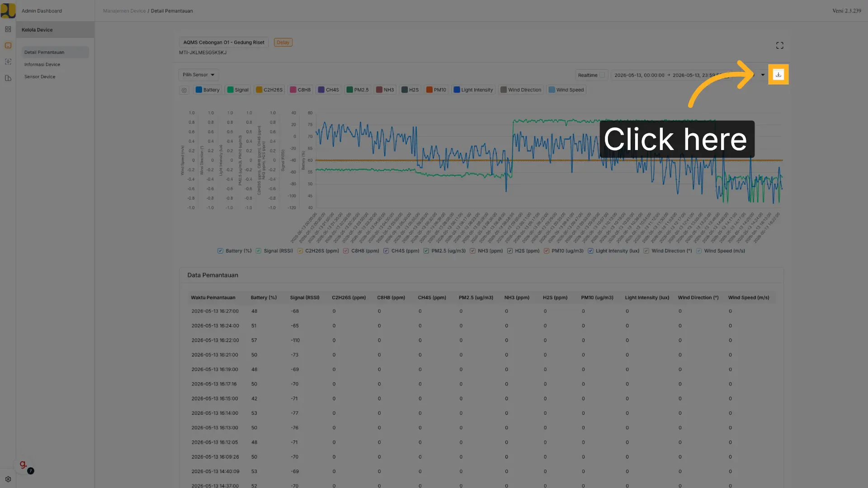Open the dashboard grid sidebar icon

click(8, 29)
